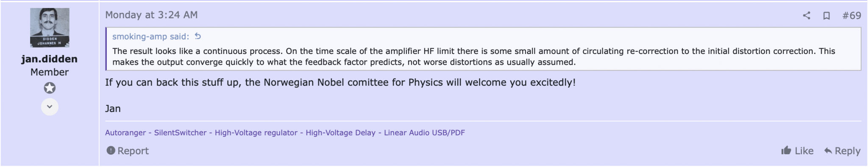The width and height of the screenshot is (868, 167).
Task: Open the Linear Audio USB/PDF link
Action: [424, 133]
